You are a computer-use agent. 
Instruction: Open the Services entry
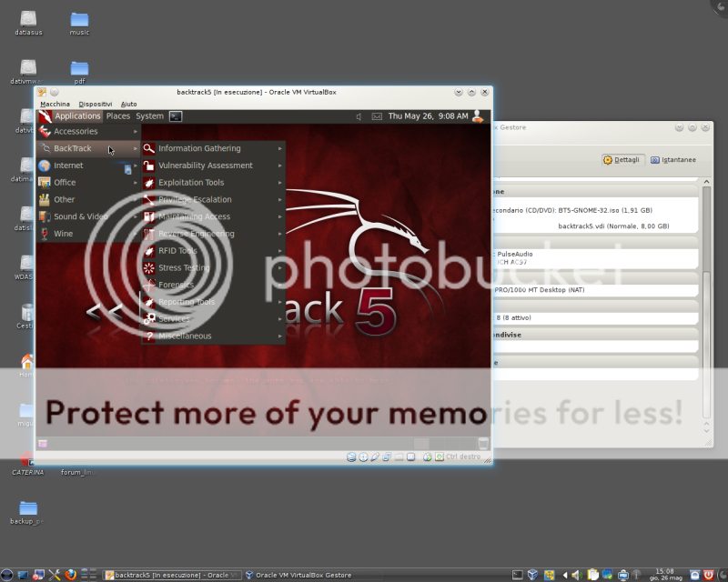[x=214, y=319]
